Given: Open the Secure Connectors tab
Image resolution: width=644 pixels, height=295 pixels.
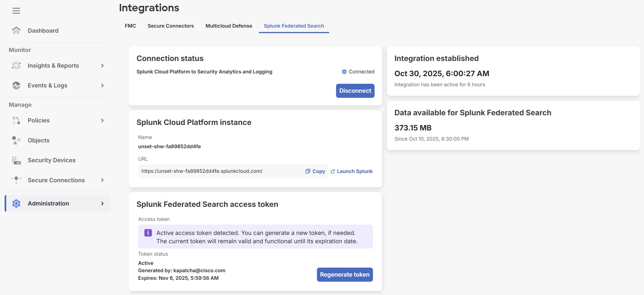Looking at the screenshot, I should (171, 26).
